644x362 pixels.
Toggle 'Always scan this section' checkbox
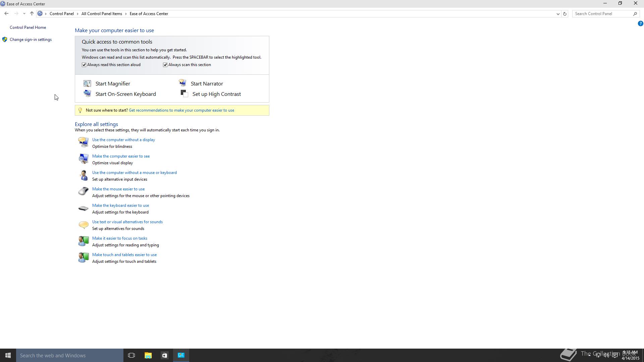point(165,65)
